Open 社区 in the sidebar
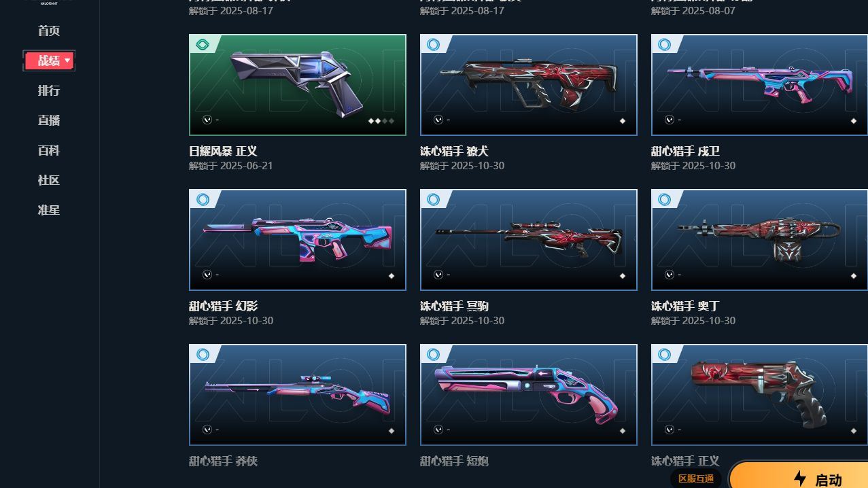 pyautogui.click(x=49, y=180)
